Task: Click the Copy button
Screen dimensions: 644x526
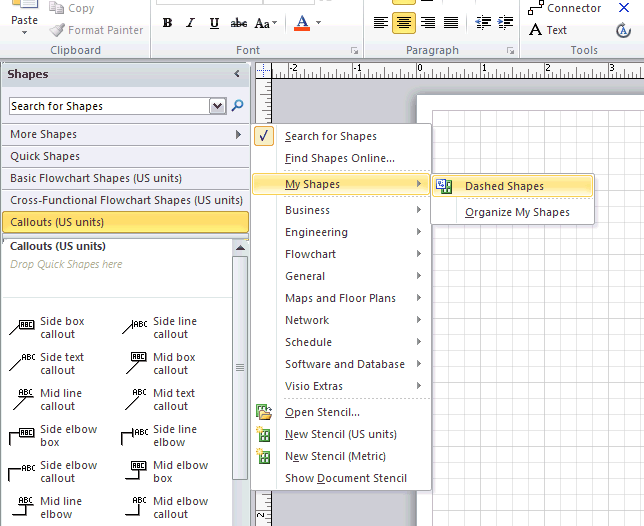Action: [x=72, y=8]
